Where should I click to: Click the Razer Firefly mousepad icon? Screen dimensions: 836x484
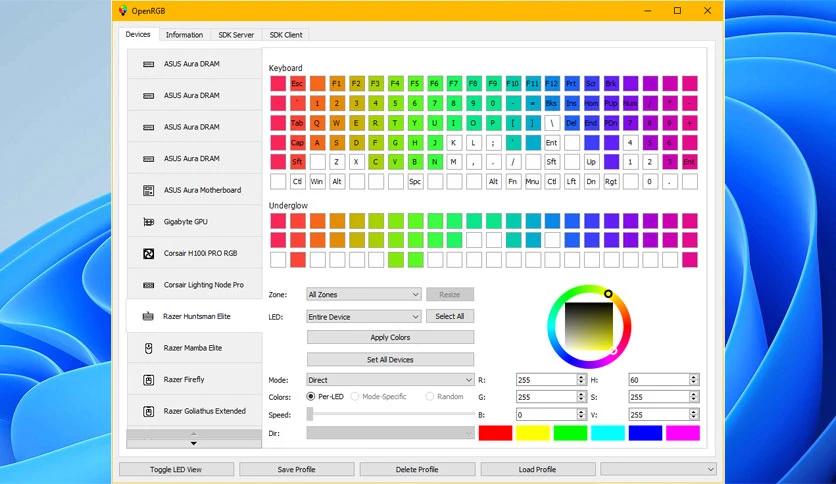149,380
